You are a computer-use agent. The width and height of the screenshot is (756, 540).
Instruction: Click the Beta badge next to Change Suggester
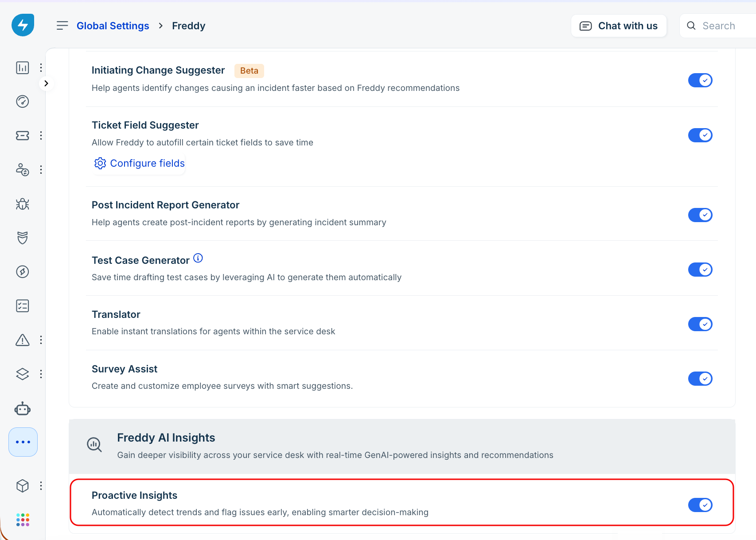point(249,70)
